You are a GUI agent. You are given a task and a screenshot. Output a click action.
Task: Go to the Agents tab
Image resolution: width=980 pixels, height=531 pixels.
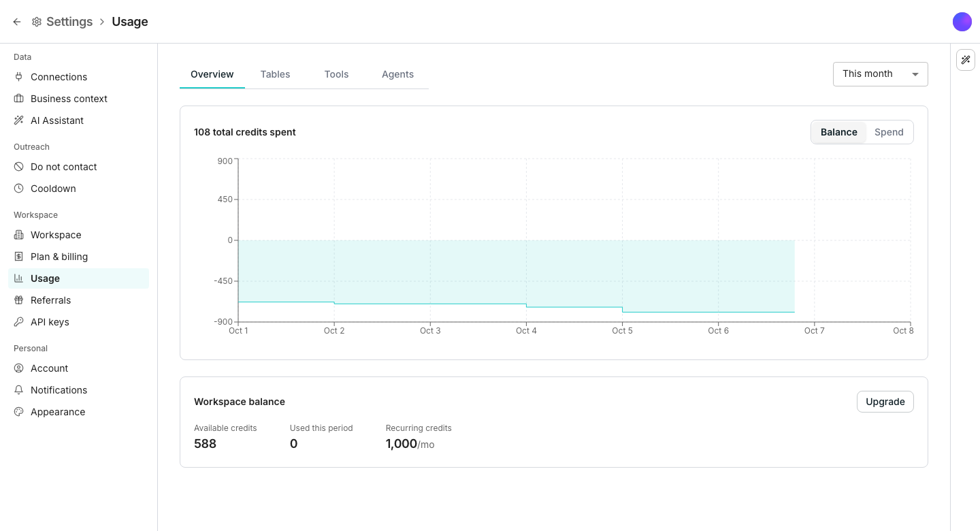click(x=398, y=74)
